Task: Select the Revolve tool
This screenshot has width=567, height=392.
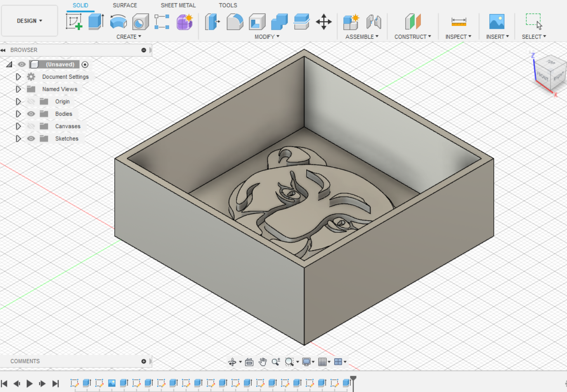Action: (118, 21)
